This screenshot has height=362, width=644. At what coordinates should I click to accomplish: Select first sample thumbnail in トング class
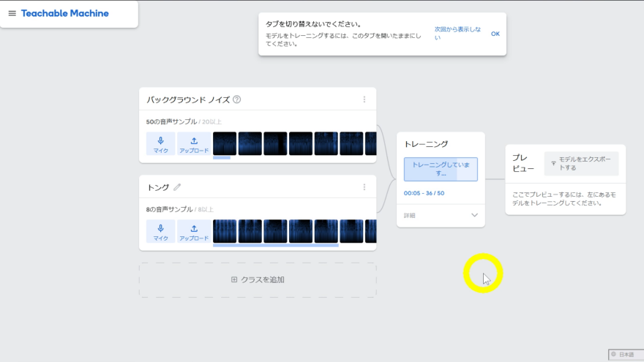225,231
